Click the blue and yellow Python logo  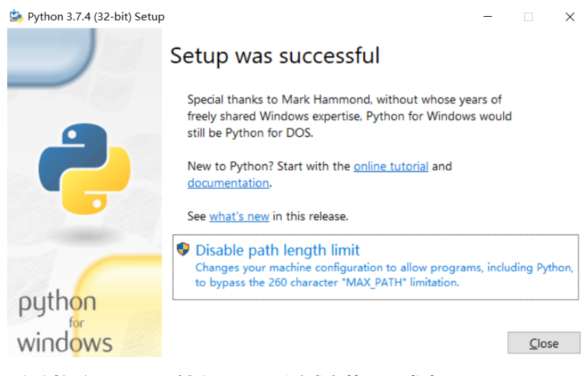[x=85, y=169]
